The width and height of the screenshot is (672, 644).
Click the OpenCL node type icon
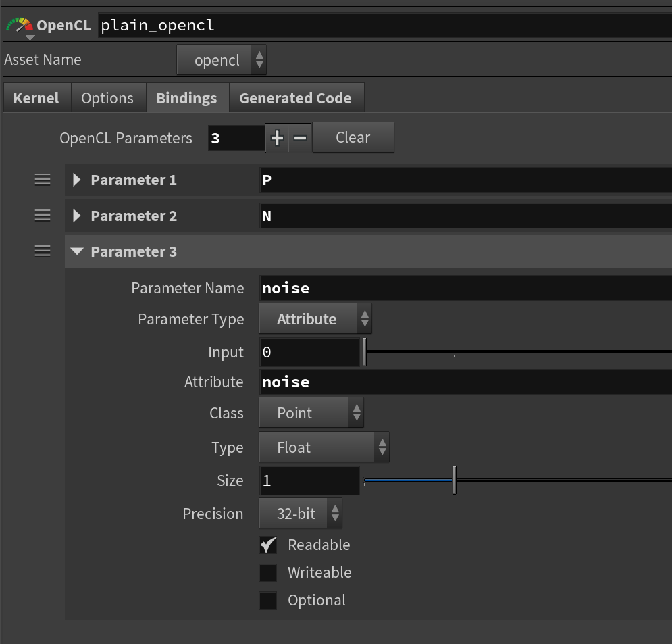(19, 26)
